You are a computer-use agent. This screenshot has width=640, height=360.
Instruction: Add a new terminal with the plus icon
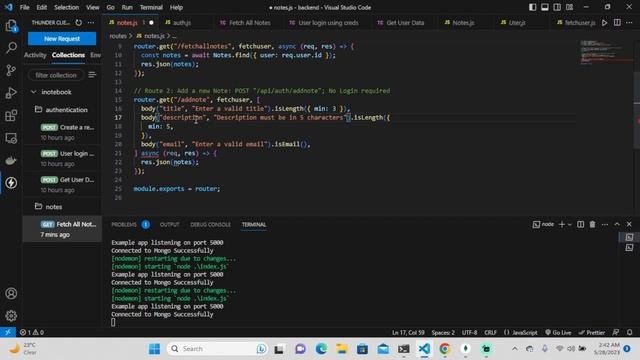click(562, 224)
